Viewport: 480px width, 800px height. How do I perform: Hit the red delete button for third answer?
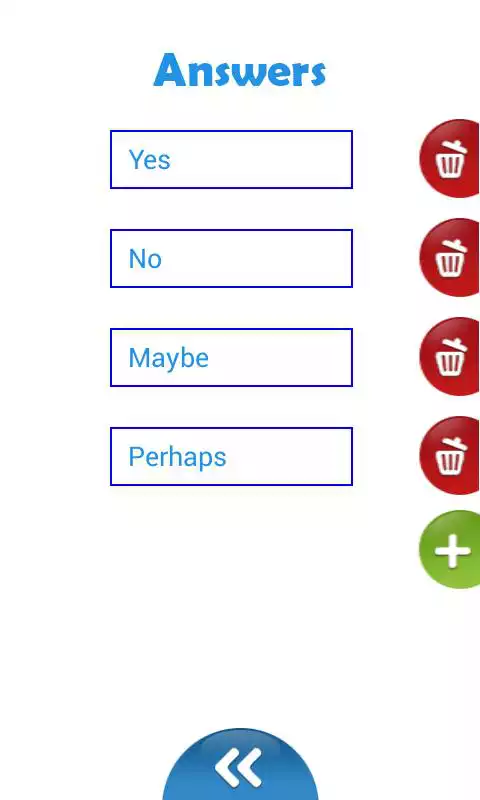pyautogui.click(x=449, y=357)
